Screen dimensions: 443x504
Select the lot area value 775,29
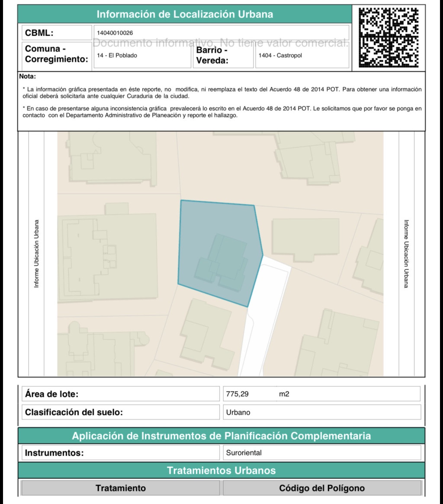[237, 394]
